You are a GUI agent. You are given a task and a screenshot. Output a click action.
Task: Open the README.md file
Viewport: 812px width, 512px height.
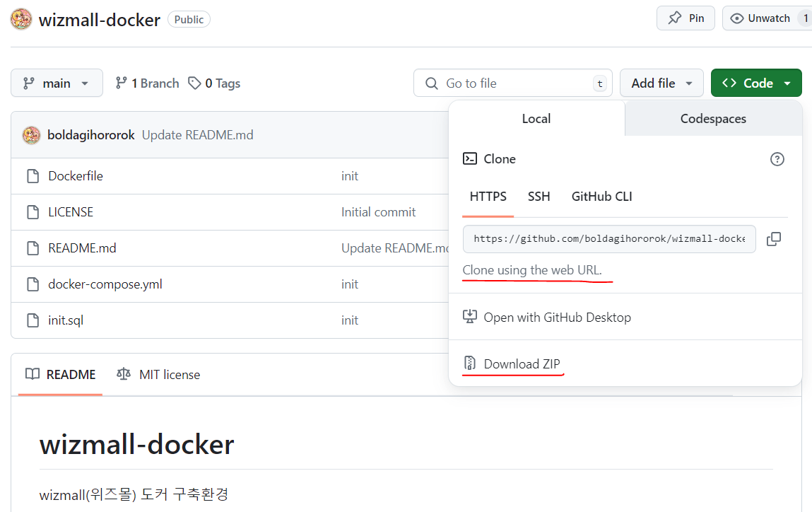pos(82,248)
